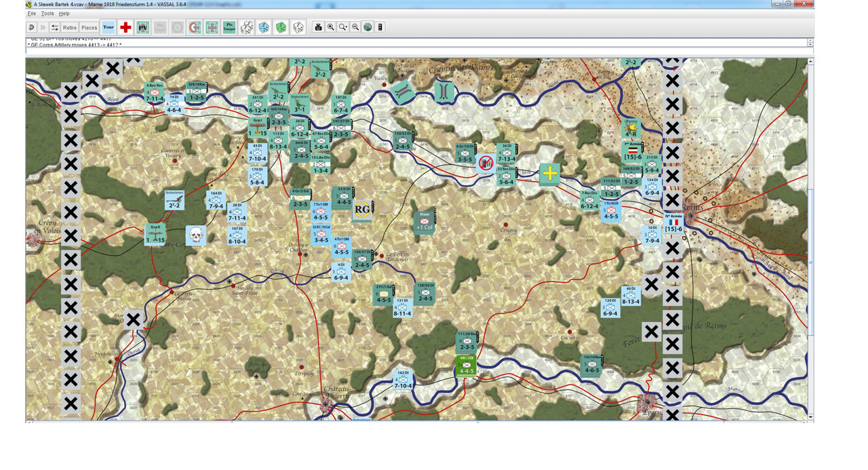
Task: Click the message log scroll up arrow
Action: pyautogui.click(x=810, y=41)
